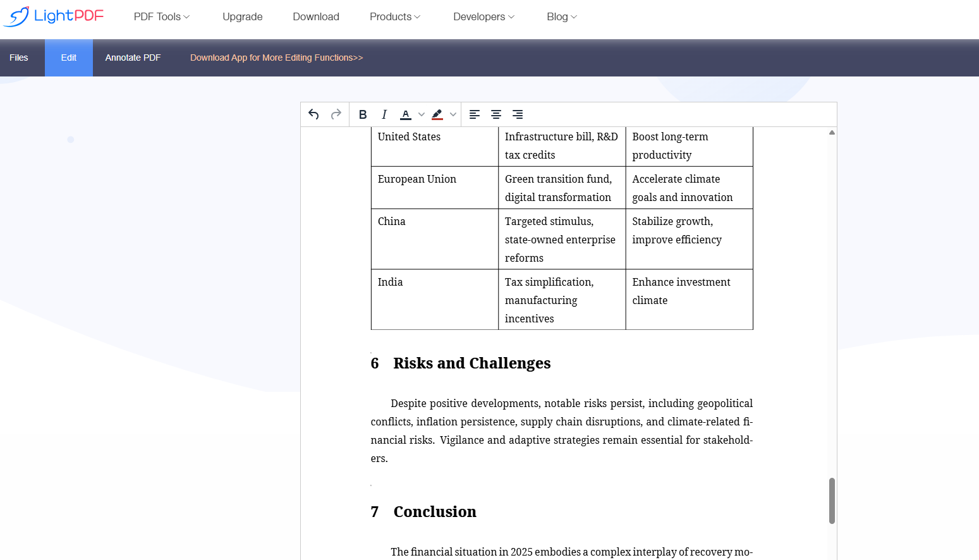
Task: Expand the Developers menu
Action: [483, 16]
